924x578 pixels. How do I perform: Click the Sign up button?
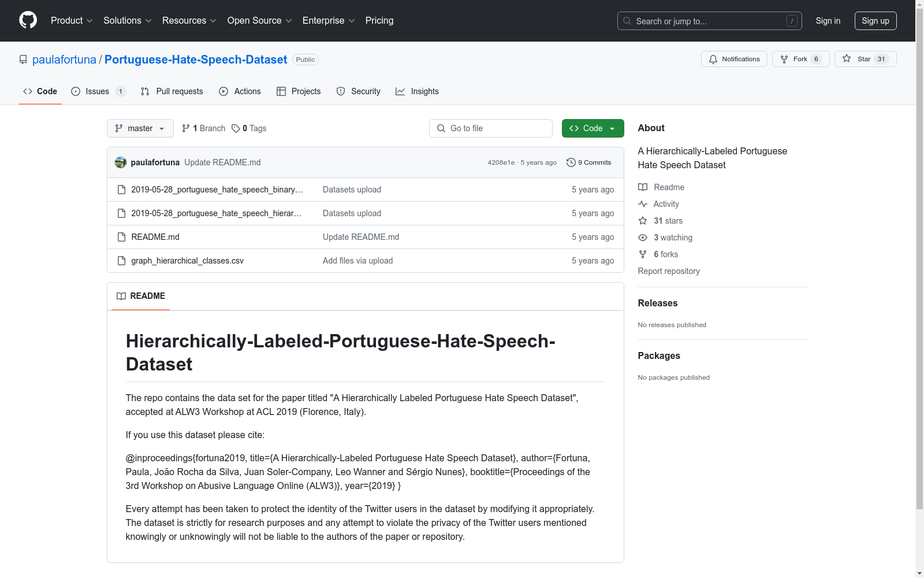[x=875, y=21]
